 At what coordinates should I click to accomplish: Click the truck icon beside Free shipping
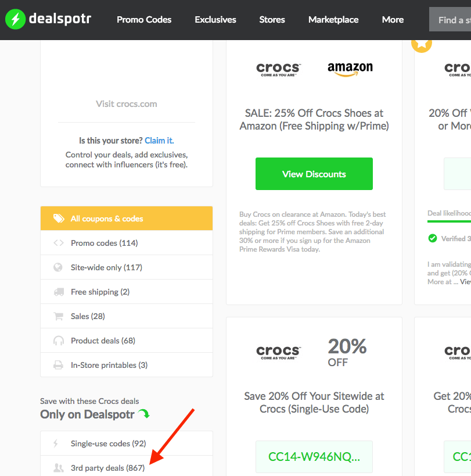(59, 292)
